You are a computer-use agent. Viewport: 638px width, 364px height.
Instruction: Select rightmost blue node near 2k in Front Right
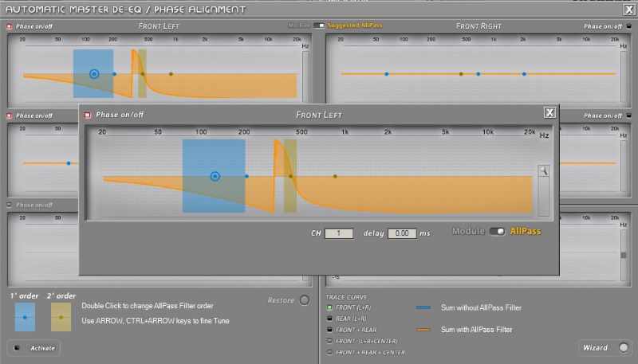[x=524, y=74]
